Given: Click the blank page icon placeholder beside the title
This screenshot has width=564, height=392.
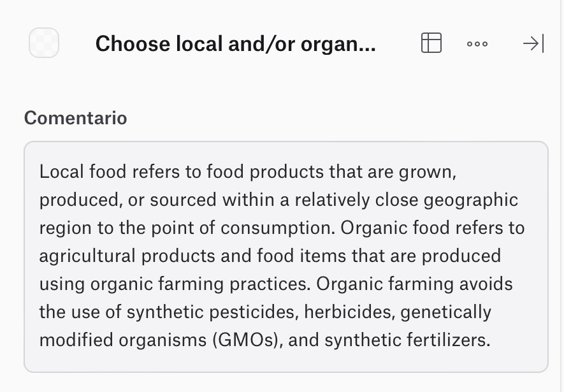Looking at the screenshot, I should coord(44,43).
